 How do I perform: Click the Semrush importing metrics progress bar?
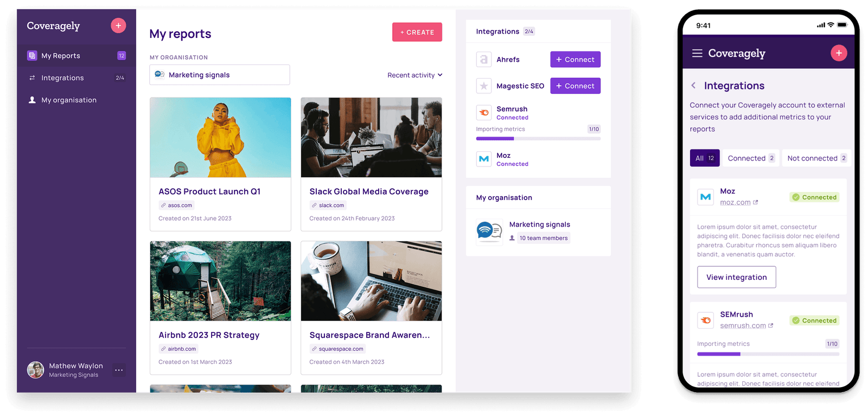coord(538,139)
